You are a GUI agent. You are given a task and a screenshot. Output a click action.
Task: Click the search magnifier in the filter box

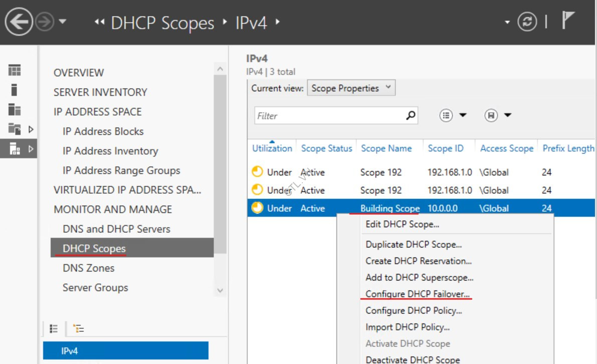tap(410, 116)
